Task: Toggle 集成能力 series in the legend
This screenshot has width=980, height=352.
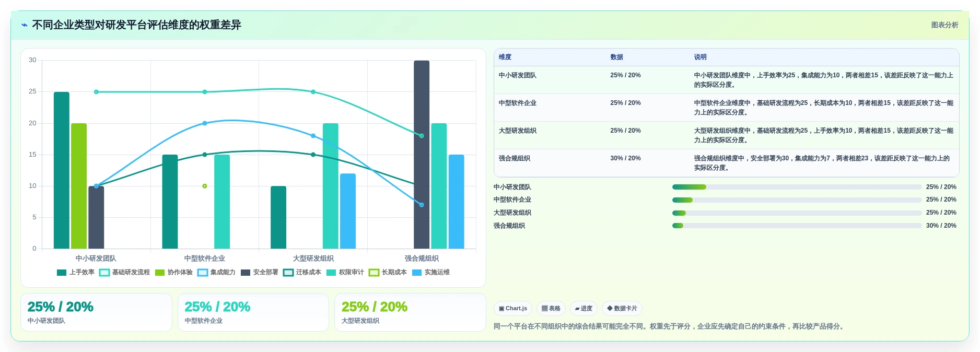Action: point(217,272)
